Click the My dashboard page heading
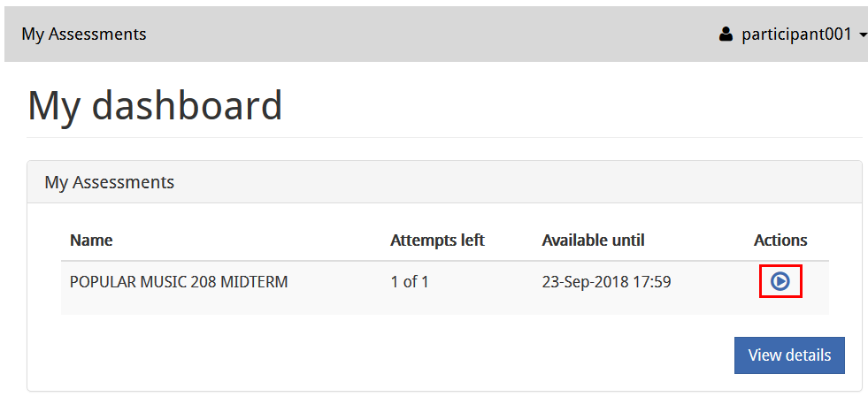 [155, 105]
